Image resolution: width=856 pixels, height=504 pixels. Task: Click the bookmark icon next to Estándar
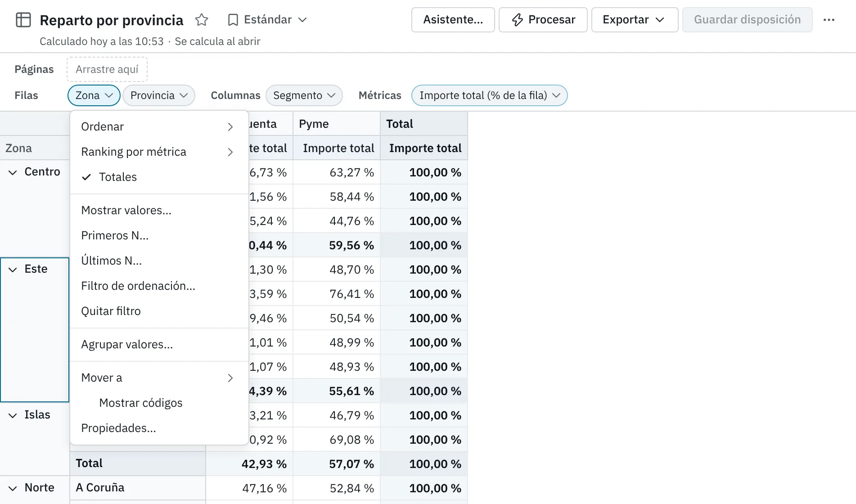point(233,20)
